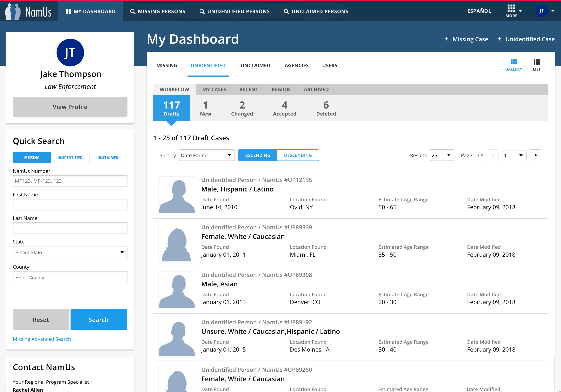Open View Profile
Viewport: 561px width, 392px height.
(x=70, y=107)
